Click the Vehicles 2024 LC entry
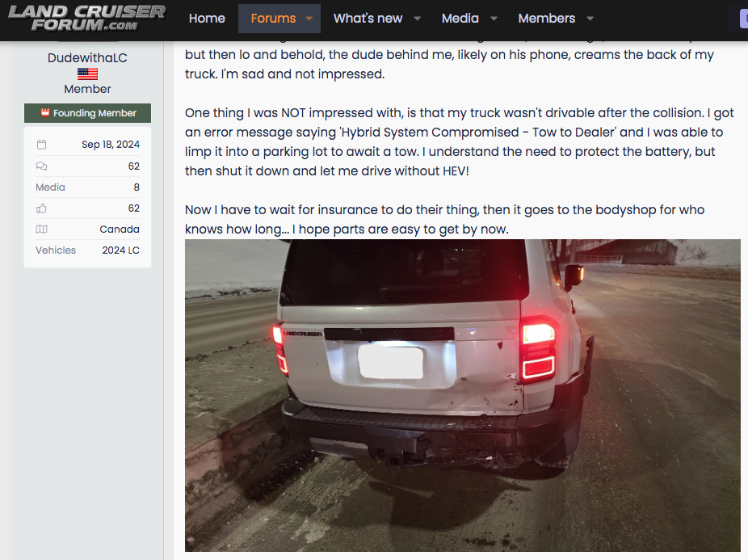The image size is (748, 560). point(87,251)
